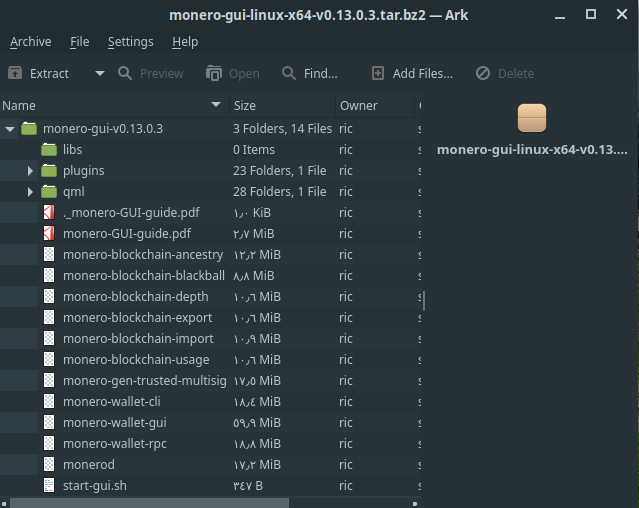Click the Preview magnifier icon
Screen dimensions: 639x508
point(125,73)
